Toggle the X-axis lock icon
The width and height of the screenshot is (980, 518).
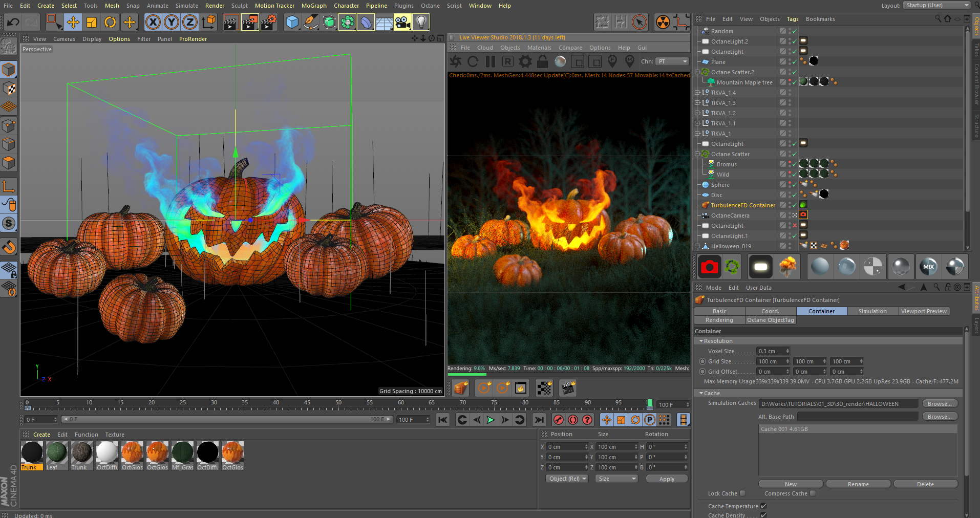coord(153,22)
